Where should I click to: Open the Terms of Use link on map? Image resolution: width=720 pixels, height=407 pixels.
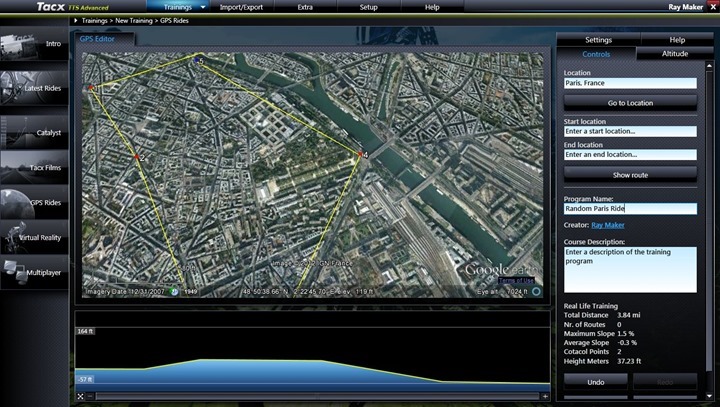click(x=516, y=280)
